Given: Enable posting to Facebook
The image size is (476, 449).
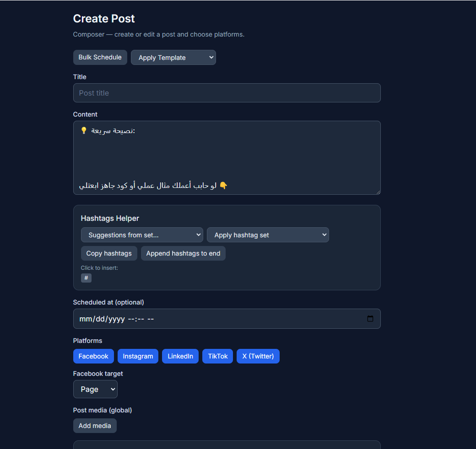Looking at the screenshot, I should [93, 356].
